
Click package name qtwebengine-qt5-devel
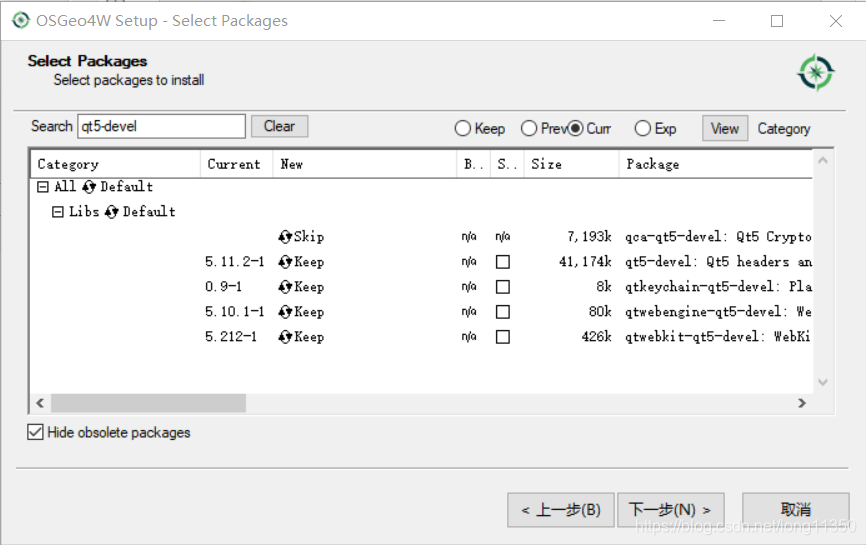(x=718, y=312)
